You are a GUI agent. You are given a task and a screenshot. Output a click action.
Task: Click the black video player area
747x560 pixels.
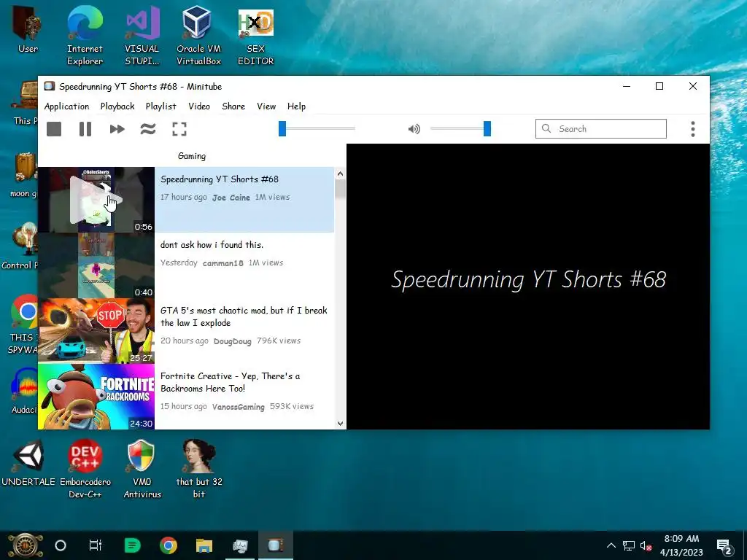(x=528, y=286)
